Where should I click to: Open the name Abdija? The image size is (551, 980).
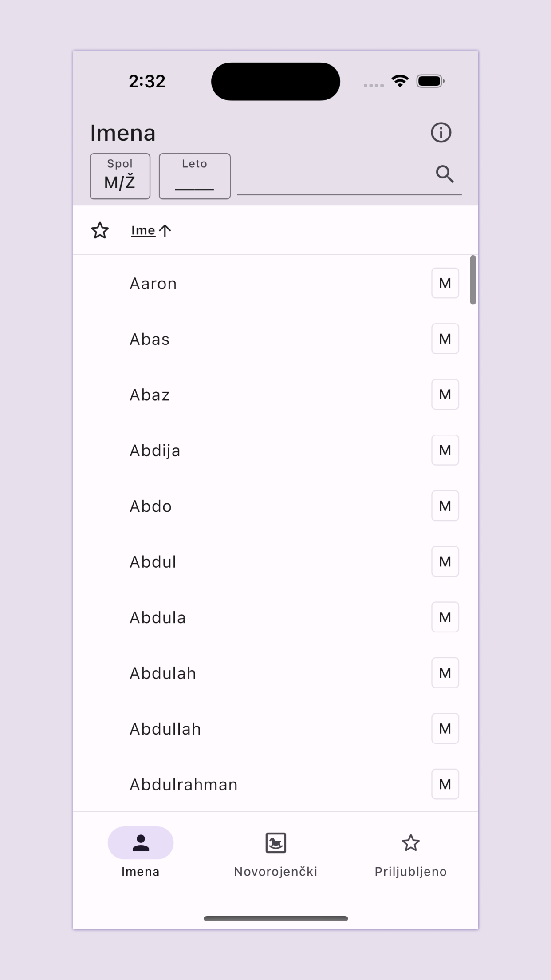[x=155, y=450]
